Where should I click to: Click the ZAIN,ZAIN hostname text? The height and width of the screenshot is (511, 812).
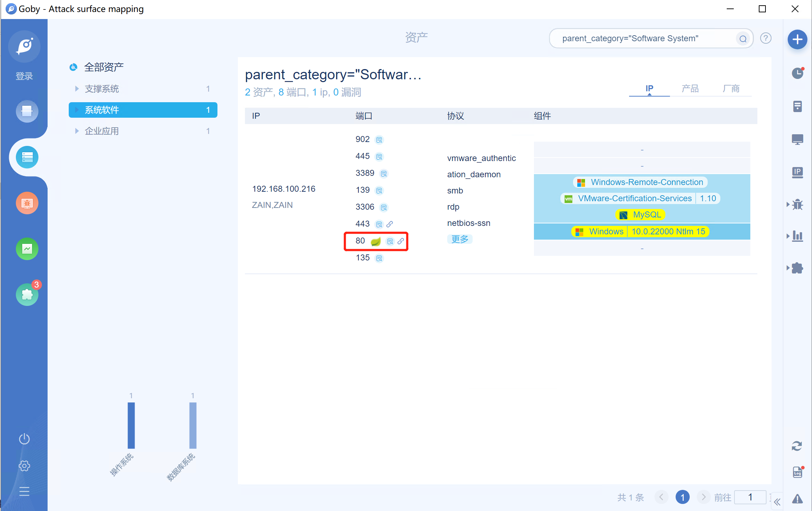(x=272, y=205)
